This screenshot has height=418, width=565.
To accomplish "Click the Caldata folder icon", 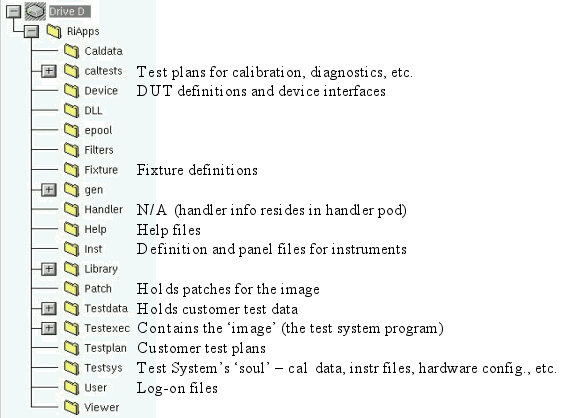I will [x=71, y=51].
